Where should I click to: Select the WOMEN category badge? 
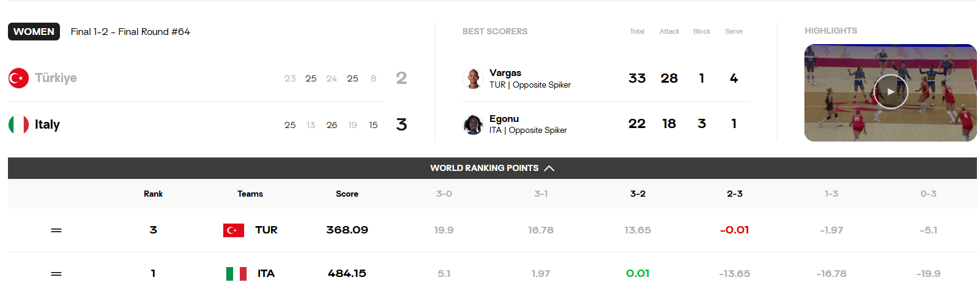pyautogui.click(x=34, y=31)
